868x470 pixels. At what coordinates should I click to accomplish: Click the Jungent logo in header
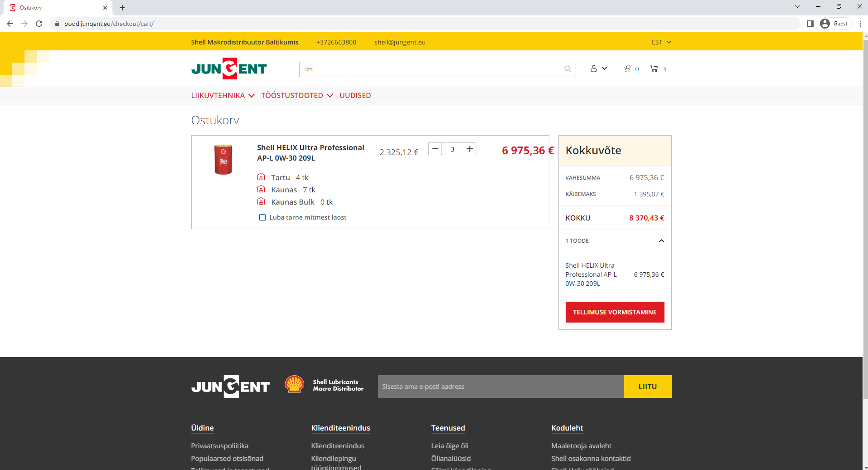coord(229,69)
